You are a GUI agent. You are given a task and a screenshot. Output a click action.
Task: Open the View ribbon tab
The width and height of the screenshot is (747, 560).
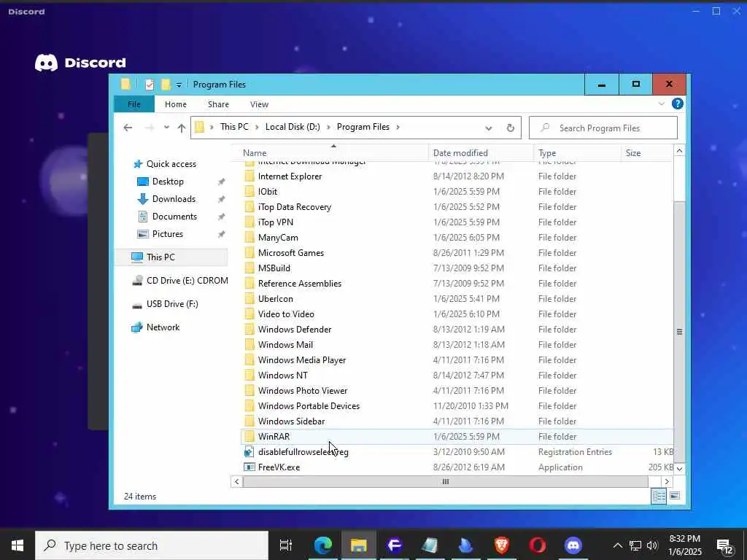tap(259, 104)
